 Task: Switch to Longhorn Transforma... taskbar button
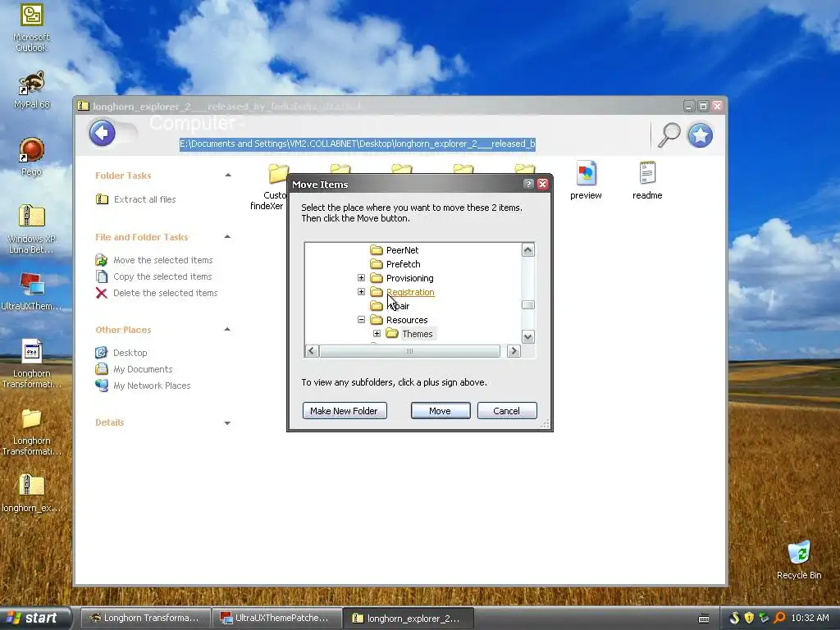144,618
